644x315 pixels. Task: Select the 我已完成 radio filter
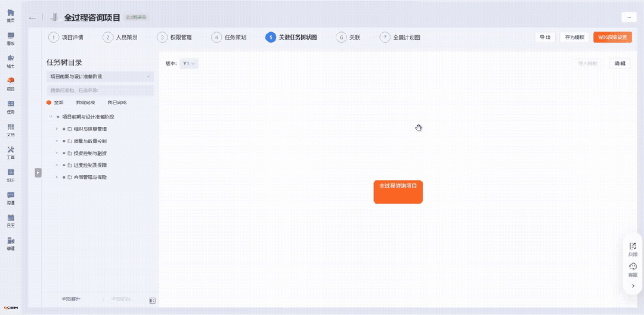(x=117, y=102)
